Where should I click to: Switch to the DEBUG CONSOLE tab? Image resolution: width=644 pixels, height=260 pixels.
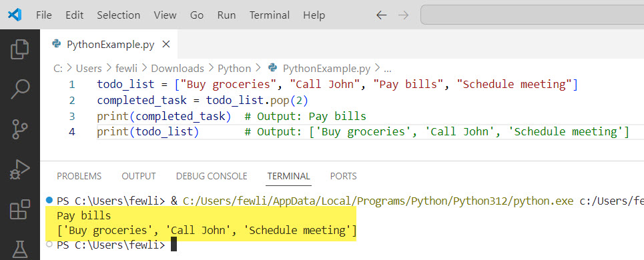point(212,177)
